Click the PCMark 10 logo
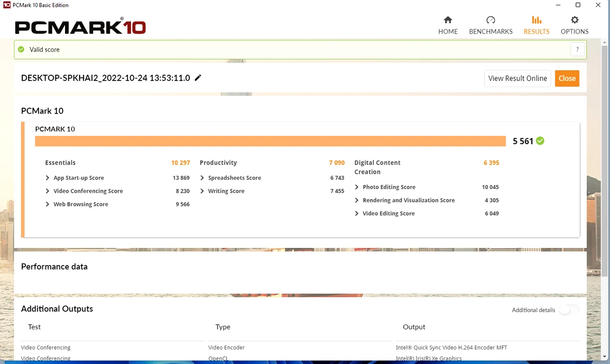 (80, 26)
